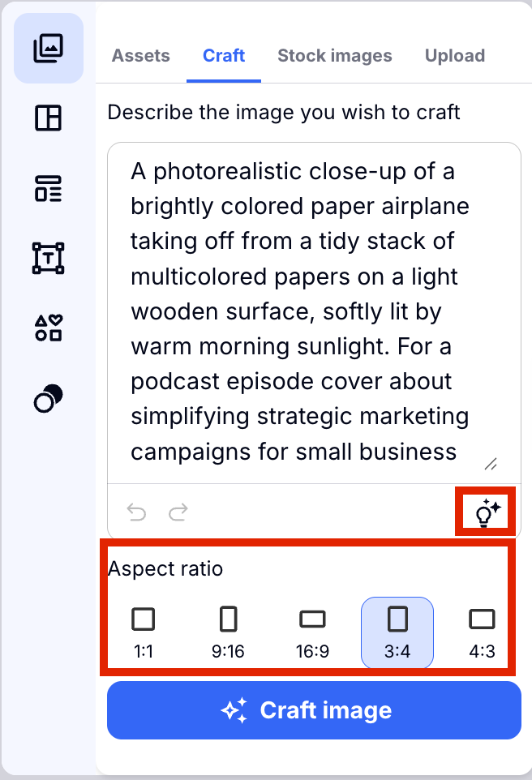Select the 3:4 aspect ratio option

click(x=397, y=631)
